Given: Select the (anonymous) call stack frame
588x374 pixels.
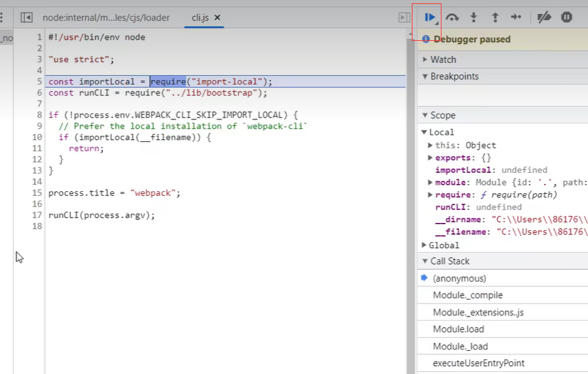Looking at the screenshot, I should 502,278.
